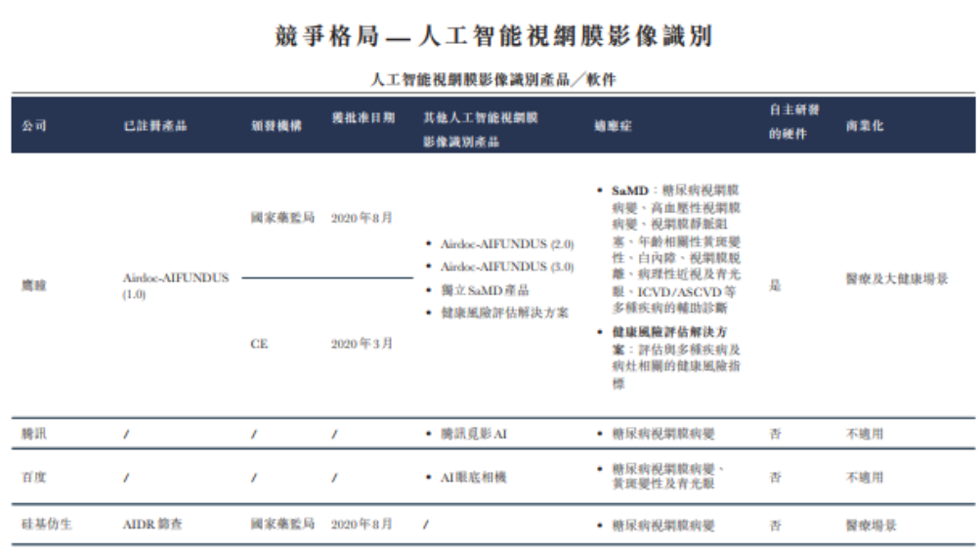This screenshot has width=980, height=548.
Task: Click the AIDR 篩查 product cell
Action: tap(152, 525)
